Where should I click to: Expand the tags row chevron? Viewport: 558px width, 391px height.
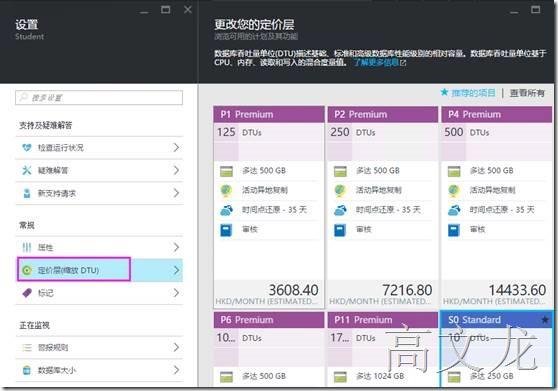tap(176, 293)
